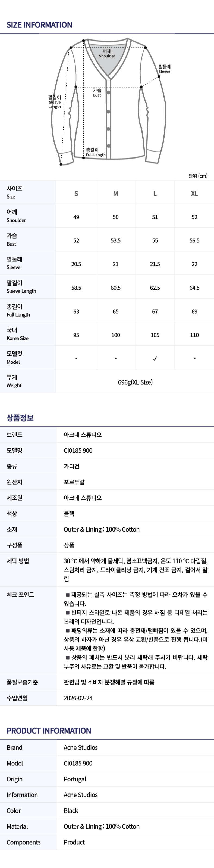This screenshot has width=214, height=868.
Task: Select the S size column header
Action: pyautogui.click(x=76, y=193)
